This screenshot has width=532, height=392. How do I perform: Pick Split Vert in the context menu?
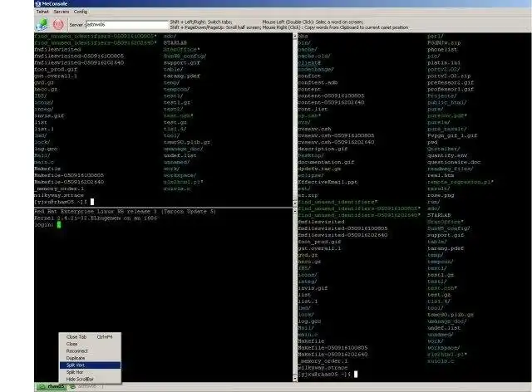pos(90,365)
